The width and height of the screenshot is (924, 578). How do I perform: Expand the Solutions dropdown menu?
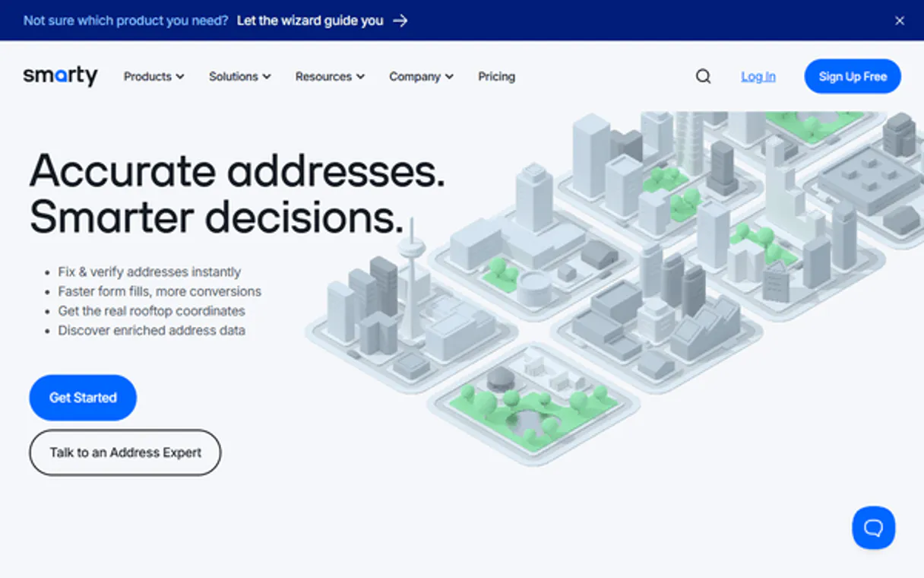click(239, 76)
